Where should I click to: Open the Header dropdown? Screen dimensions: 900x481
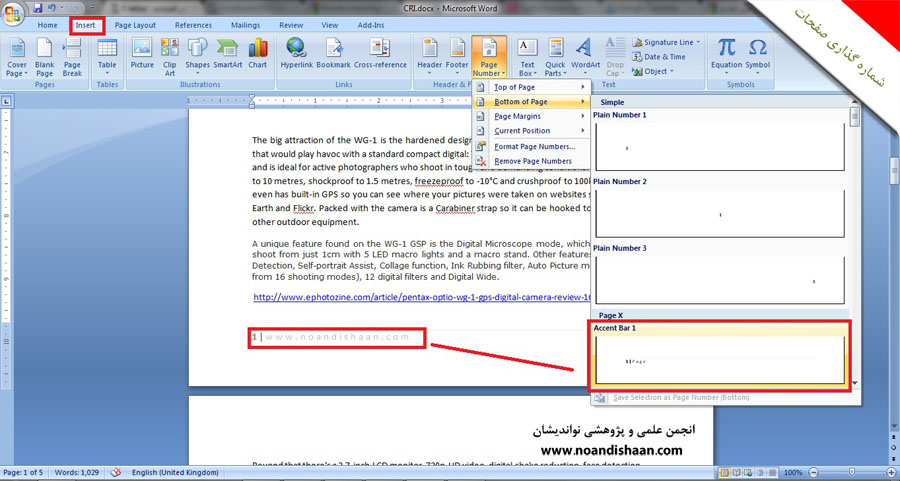pyautogui.click(x=429, y=56)
